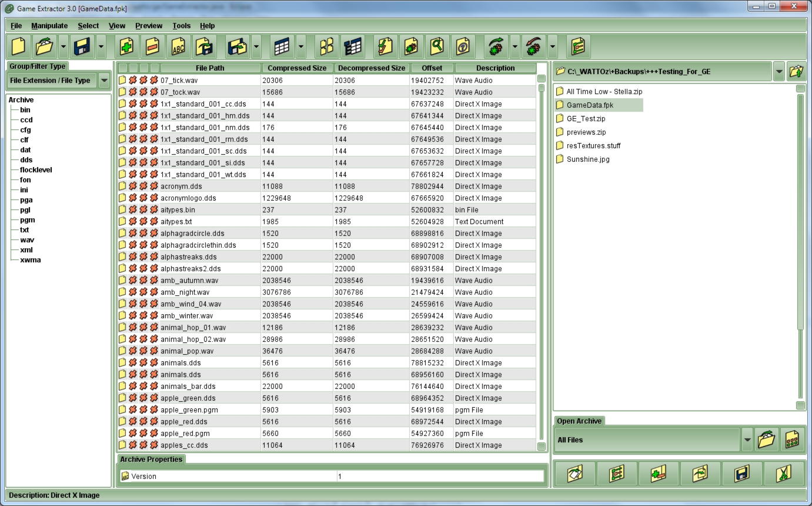Click the Remove Files red minus icon
This screenshot has width=812, height=506.
(152, 46)
